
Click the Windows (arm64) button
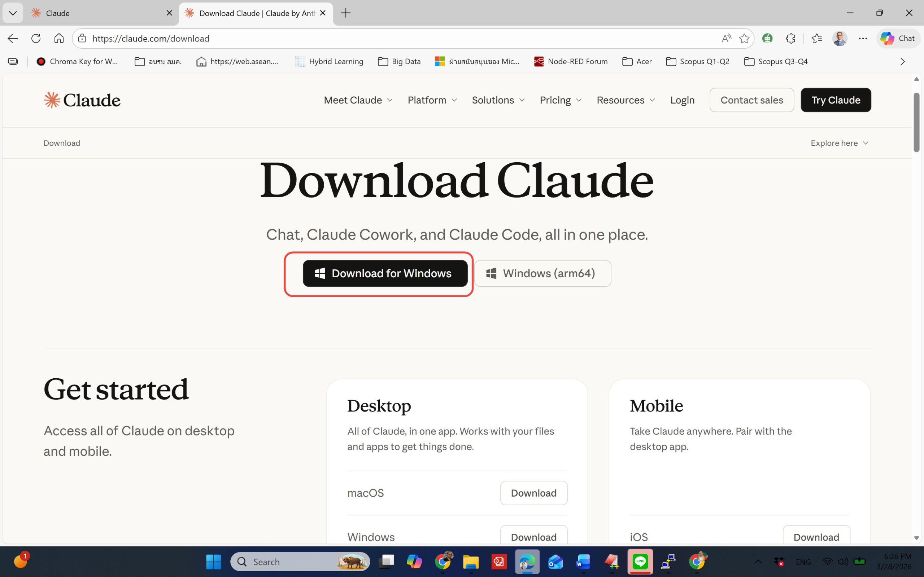[542, 273]
